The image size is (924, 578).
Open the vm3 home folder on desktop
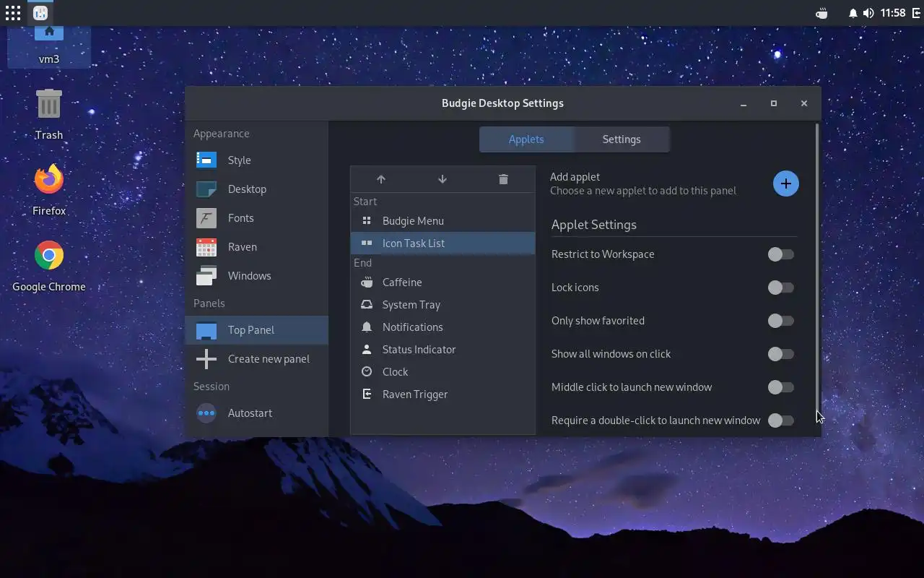[x=49, y=34]
